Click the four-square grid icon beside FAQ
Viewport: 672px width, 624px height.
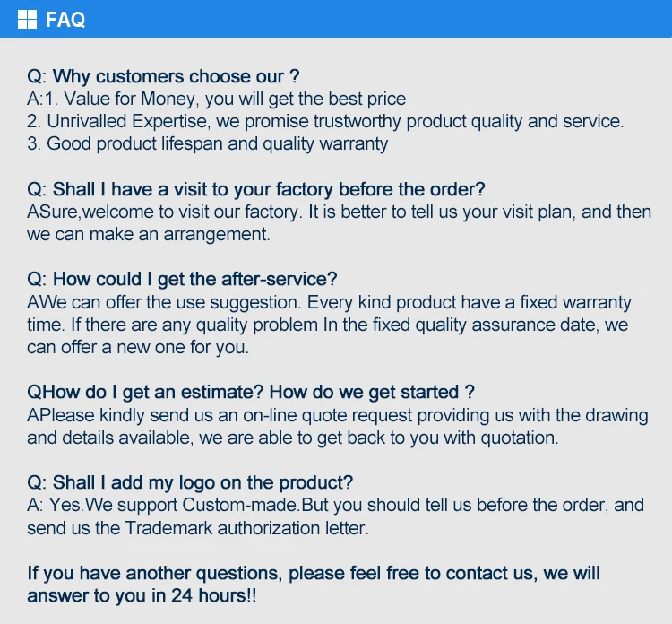(x=28, y=19)
